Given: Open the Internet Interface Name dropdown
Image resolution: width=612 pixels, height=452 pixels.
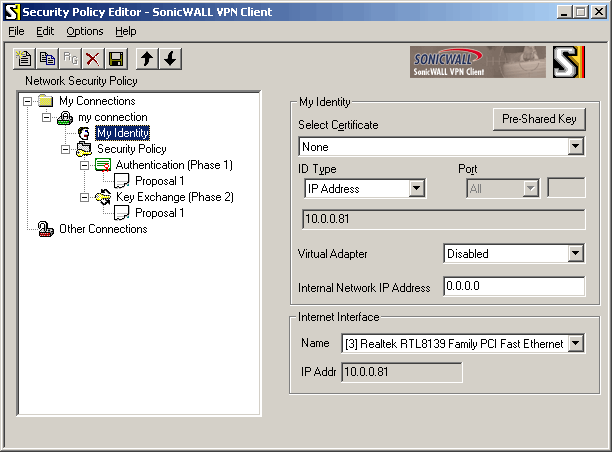Looking at the screenshot, I should pyautogui.click(x=576, y=344).
